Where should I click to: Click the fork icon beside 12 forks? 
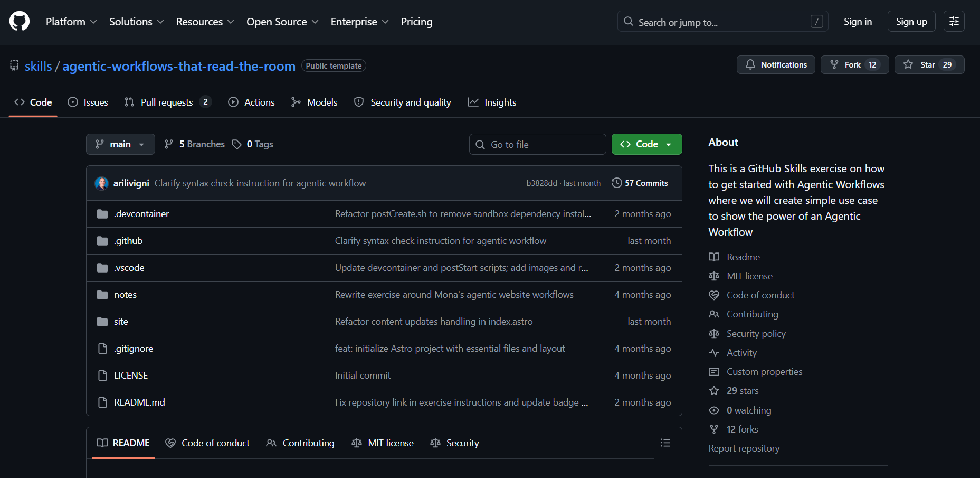pyautogui.click(x=714, y=429)
